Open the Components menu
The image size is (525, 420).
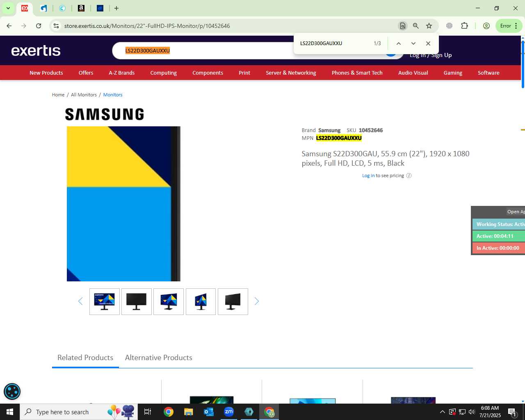pyautogui.click(x=208, y=73)
